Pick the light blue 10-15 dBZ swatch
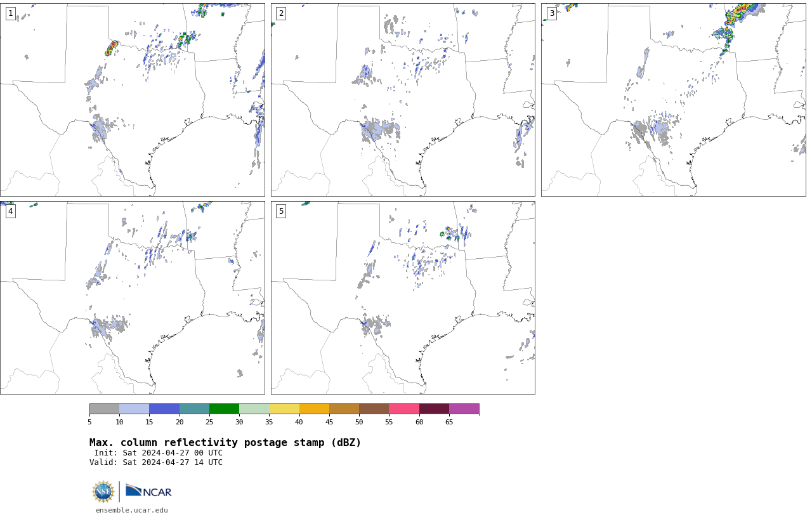This screenshot has width=812, height=517. [134, 409]
